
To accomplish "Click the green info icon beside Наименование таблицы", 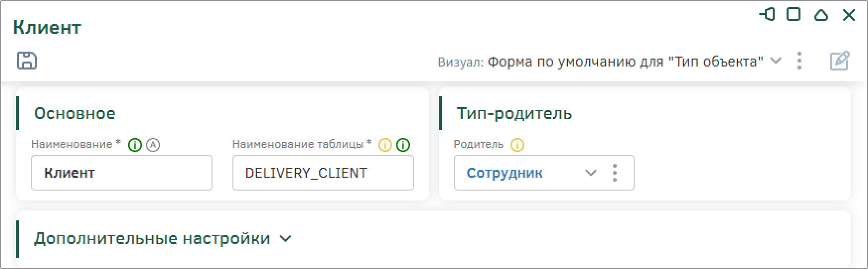I will [404, 145].
